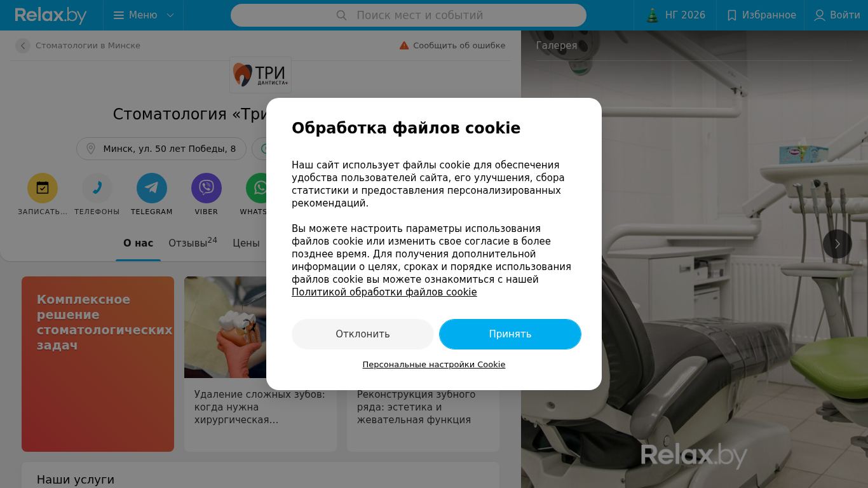Open the Телефоны phone icon

pyautogui.click(x=97, y=188)
